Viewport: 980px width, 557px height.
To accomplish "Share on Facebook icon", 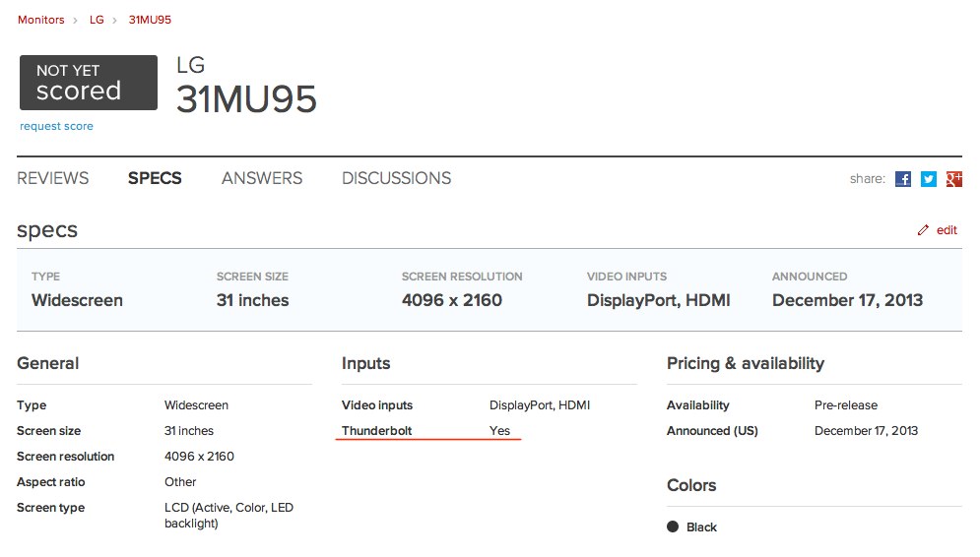I will click(902, 179).
